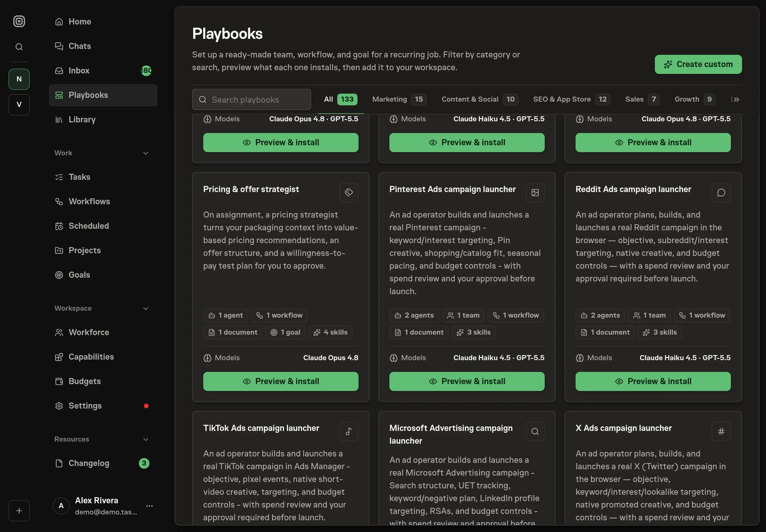Click the 4 skills chip
The width and height of the screenshot is (766, 532).
click(x=330, y=332)
